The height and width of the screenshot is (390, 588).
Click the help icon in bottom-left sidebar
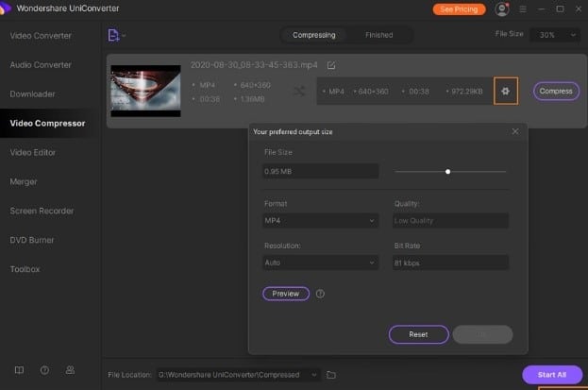pos(44,369)
